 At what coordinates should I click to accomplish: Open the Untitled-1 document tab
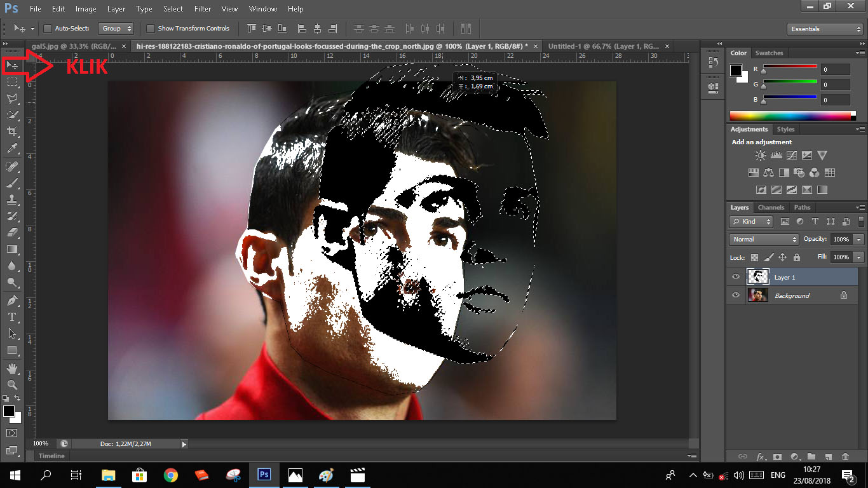pos(603,46)
